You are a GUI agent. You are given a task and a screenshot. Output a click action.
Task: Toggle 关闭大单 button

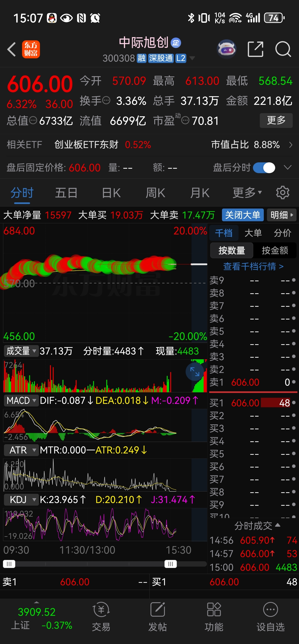[243, 215]
